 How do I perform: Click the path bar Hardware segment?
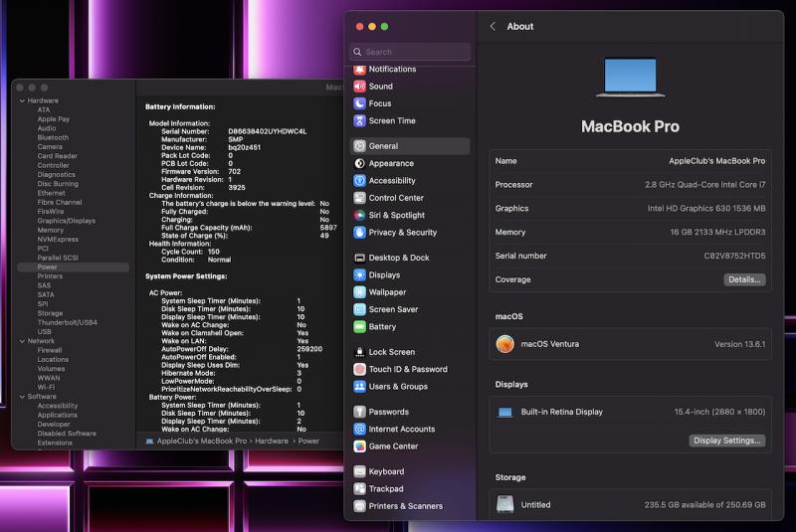click(272, 442)
